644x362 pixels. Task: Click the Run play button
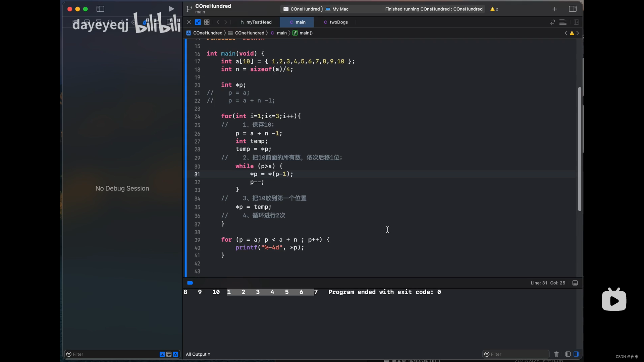tap(171, 9)
